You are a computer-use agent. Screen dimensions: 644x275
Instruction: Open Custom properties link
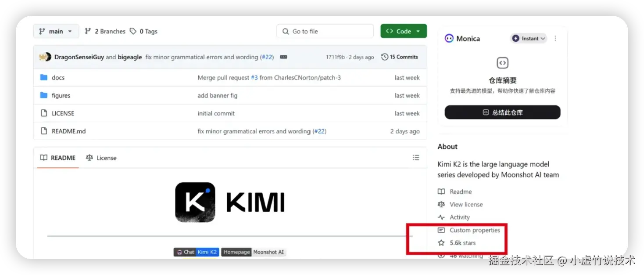coord(475,230)
